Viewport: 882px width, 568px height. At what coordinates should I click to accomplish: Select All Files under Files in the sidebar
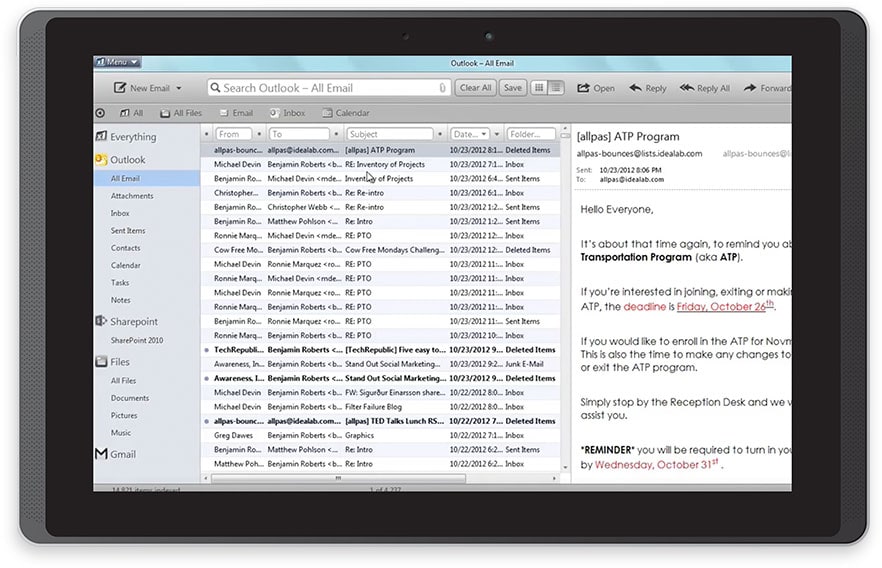[123, 381]
